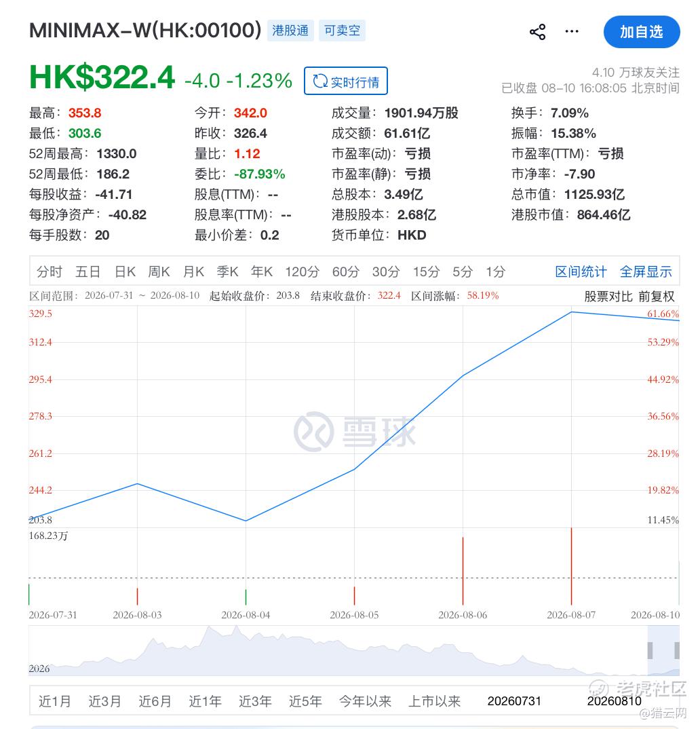Open the 前复权 adjustment dropdown
This screenshot has width=700, height=729.
tap(656, 296)
